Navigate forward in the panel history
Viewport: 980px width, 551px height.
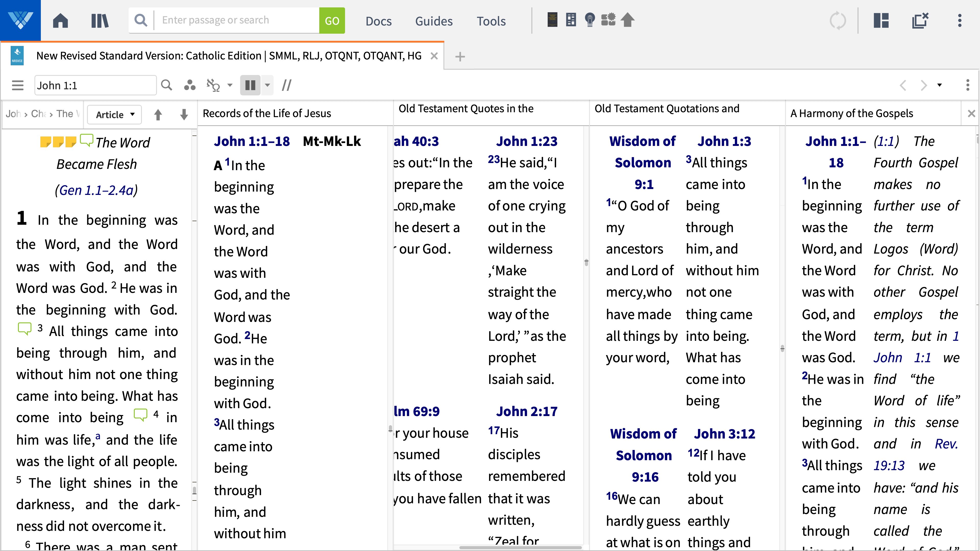pos(923,85)
